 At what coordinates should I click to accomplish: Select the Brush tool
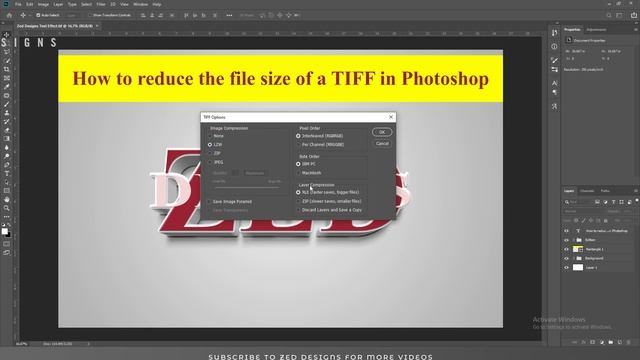7,104
